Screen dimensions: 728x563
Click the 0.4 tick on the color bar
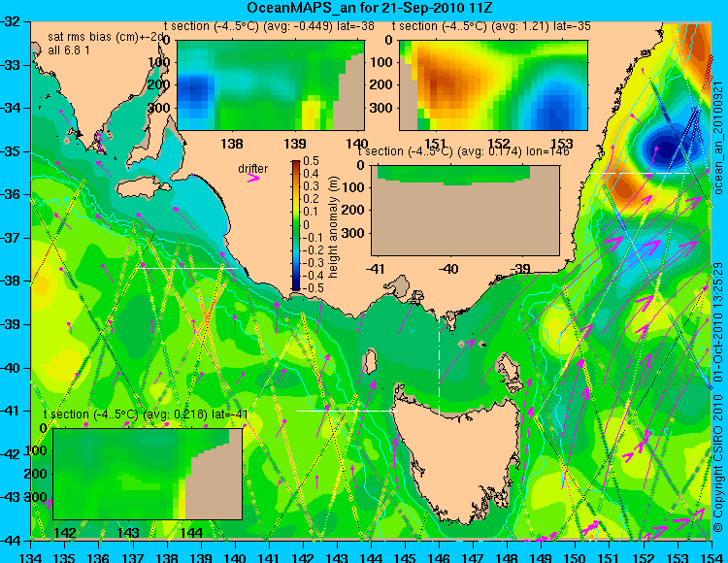point(311,174)
